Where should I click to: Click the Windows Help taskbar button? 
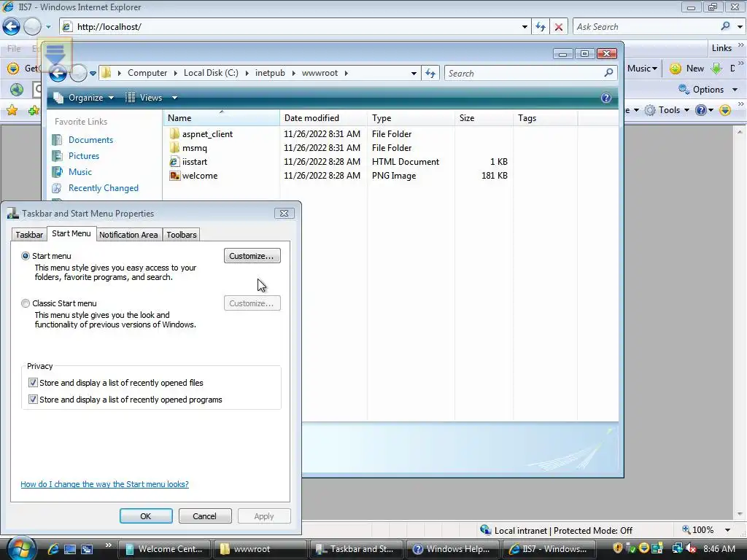coord(451,549)
